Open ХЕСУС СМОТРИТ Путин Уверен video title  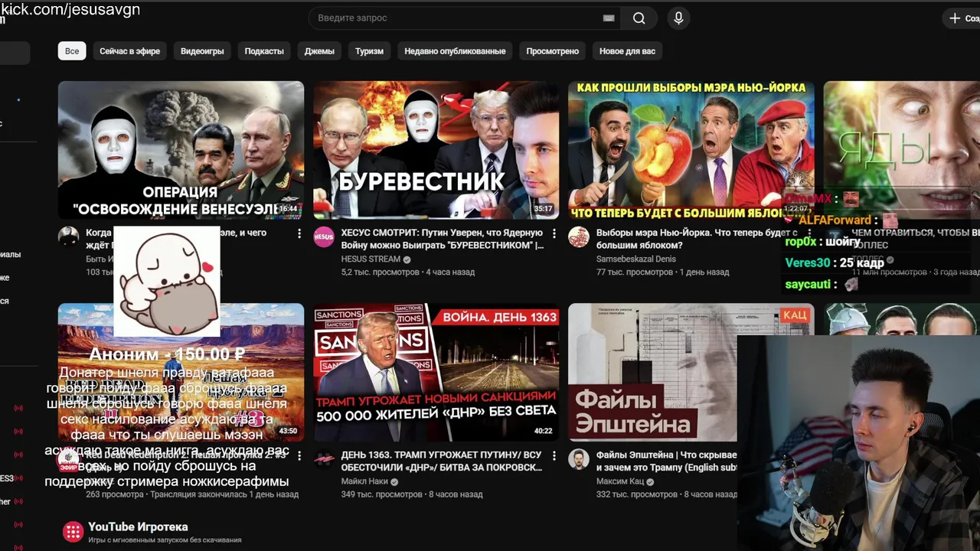[x=443, y=239]
